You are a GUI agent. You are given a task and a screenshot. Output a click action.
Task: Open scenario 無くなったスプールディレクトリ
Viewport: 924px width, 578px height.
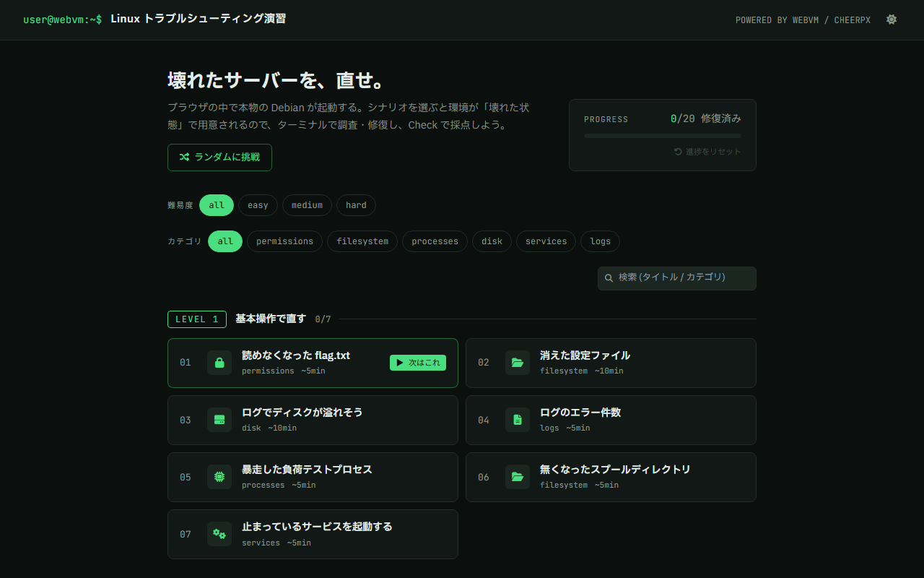click(x=611, y=477)
